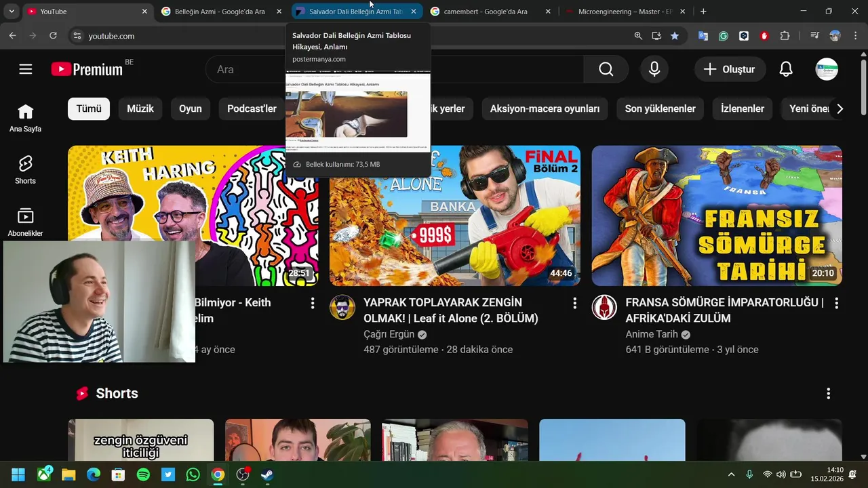Bookmark page with the star icon

tap(675, 36)
